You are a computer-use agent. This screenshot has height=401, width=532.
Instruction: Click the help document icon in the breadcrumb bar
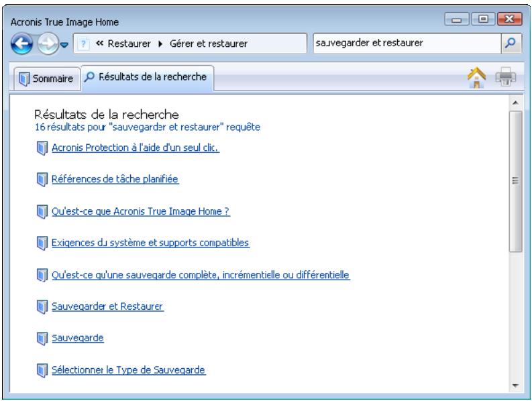pyautogui.click(x=83, y=44)
